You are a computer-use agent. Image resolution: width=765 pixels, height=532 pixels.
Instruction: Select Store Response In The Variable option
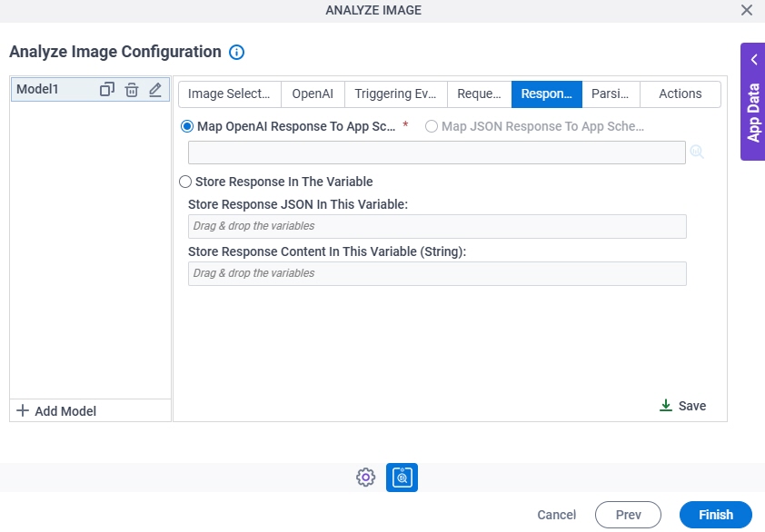pos(185,182)
